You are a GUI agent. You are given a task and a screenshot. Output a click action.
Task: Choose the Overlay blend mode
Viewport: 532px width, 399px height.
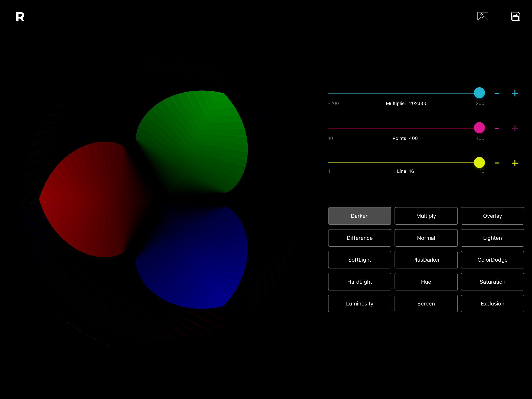coord(492,216)
